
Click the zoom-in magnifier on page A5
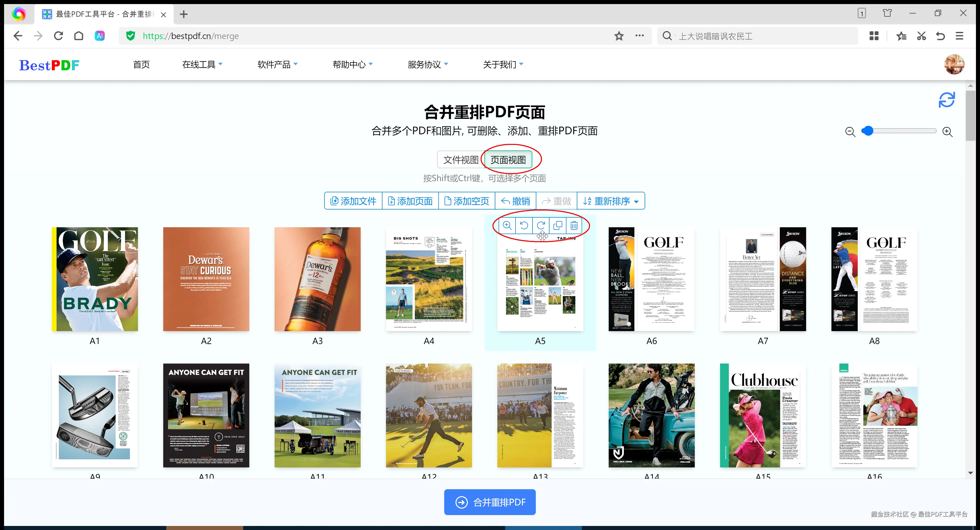[507, 225]
